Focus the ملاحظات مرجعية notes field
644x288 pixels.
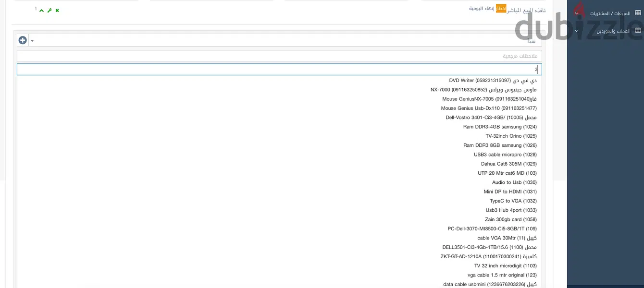coord(279,56)
